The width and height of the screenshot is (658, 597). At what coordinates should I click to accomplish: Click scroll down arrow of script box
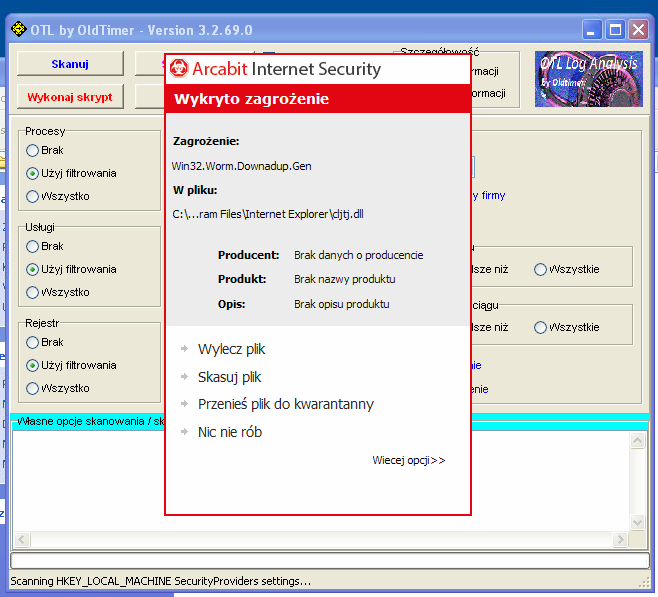[x=637, y=522]
